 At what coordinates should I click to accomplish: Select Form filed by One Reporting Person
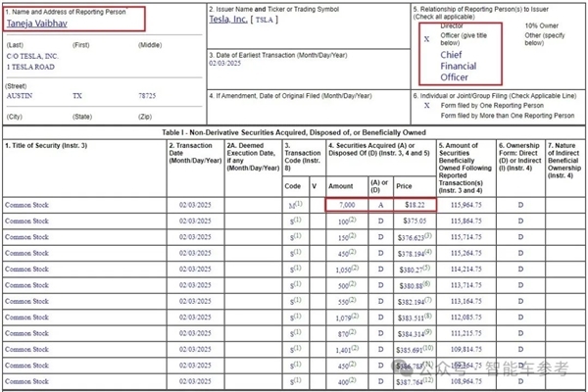426,106
